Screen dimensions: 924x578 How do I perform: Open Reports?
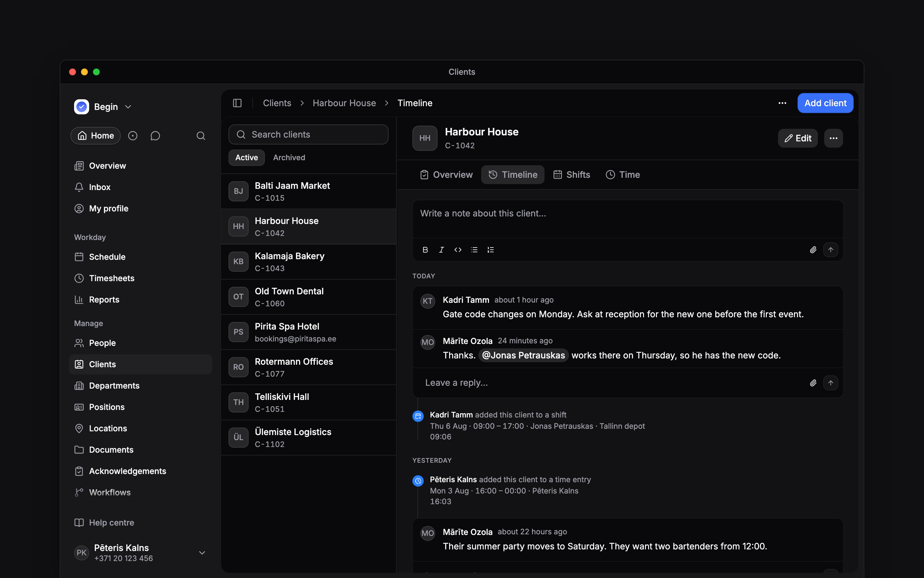click(x=141, y=300)
